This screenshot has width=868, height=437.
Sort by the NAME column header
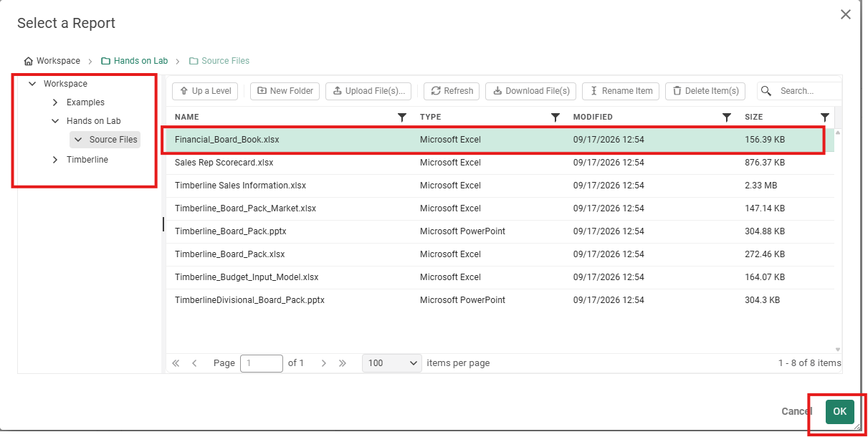pyautogui.click(x=187, y=117)
